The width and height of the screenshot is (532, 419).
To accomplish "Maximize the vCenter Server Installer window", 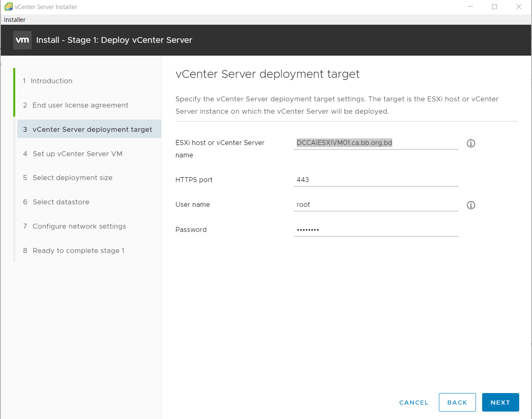I will [x=495, y=7].
